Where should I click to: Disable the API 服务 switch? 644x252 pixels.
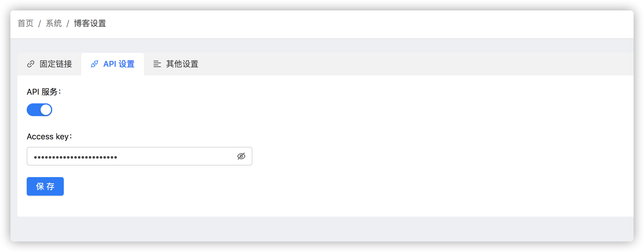click(x=39, y=110)
